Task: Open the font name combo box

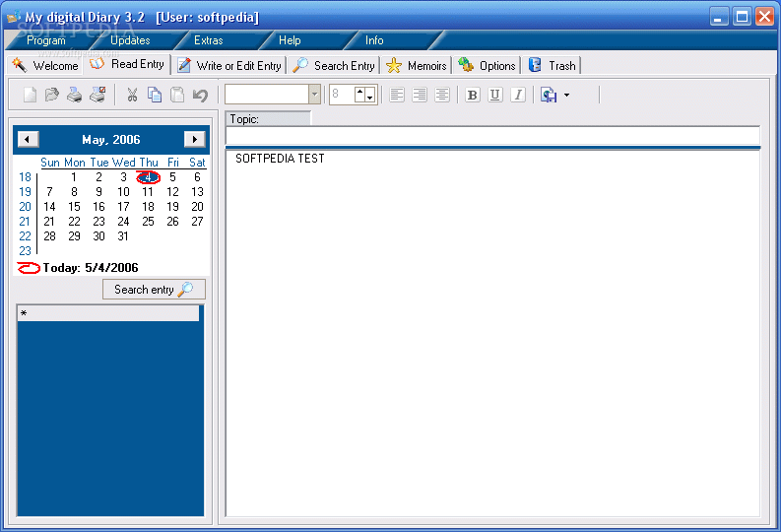Action: point(273,95)
